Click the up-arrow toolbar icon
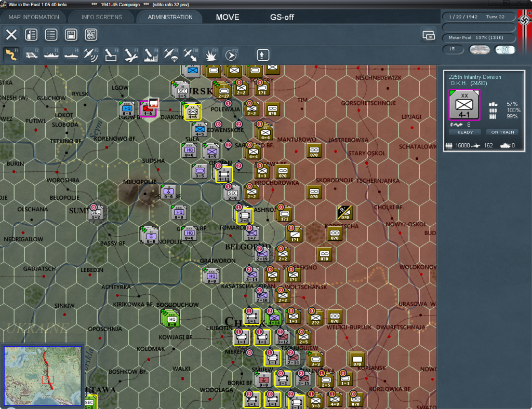This screenshot has height=409, width=532. tap(262, 54)
